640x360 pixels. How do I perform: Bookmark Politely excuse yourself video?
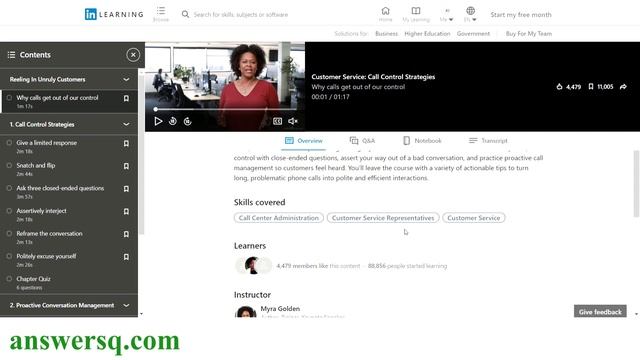(127, 257)
